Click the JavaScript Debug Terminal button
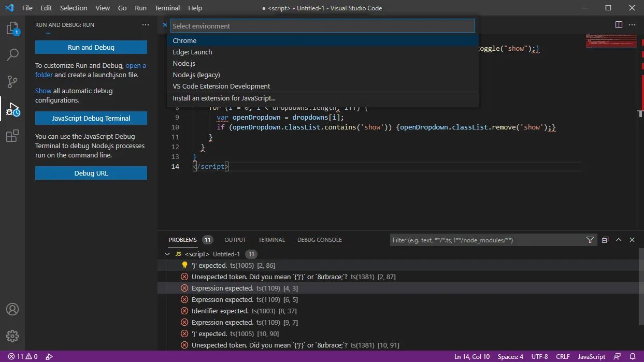The image size is (644, 362). point(91,118)
